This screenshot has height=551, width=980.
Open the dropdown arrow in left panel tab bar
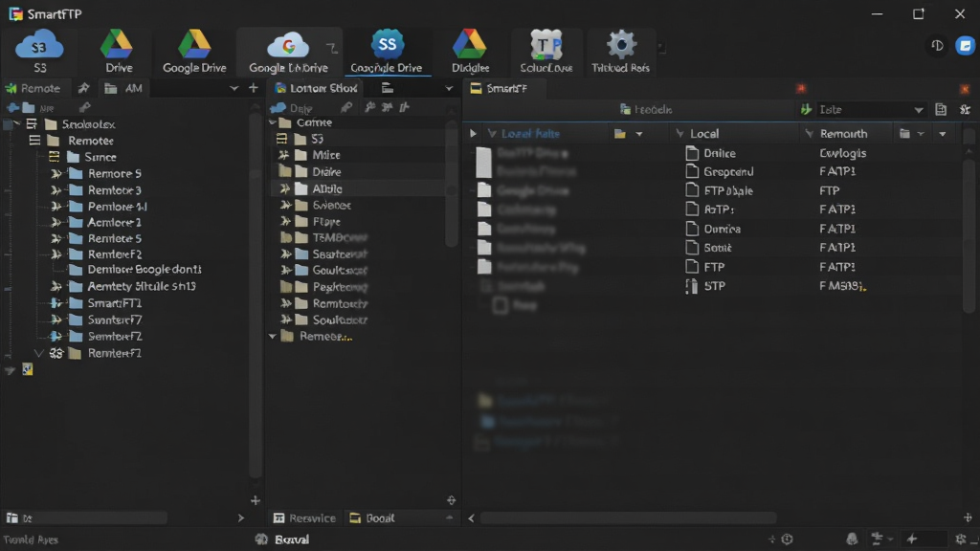[x=234, y=88]
